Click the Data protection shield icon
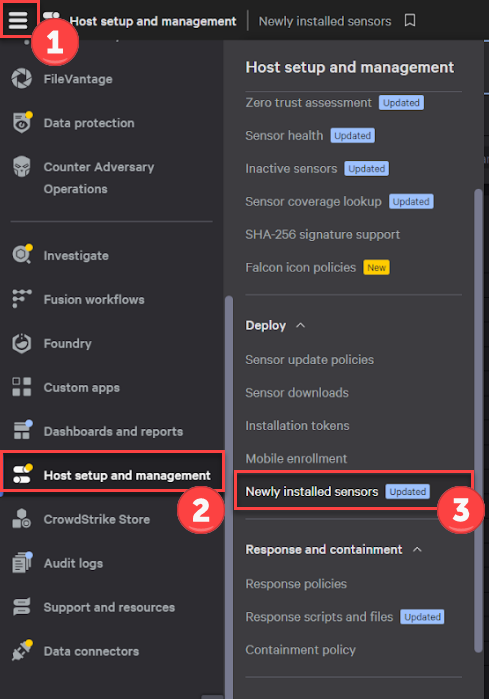This screenshot has width=489, height=699. coord(21,123)
